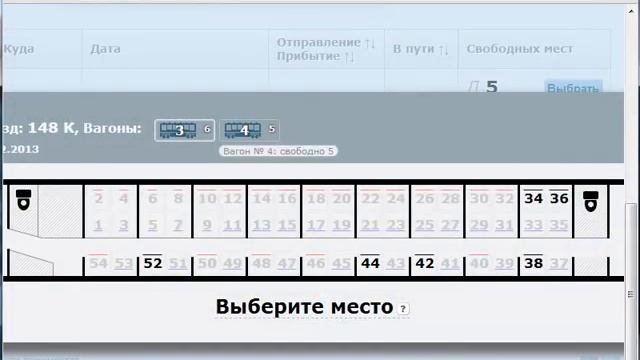The width and height of the screenshot is (640, 360).
Task: Click the Свободных мест column header
Action: pyautogui.click(x=520, y=49)
